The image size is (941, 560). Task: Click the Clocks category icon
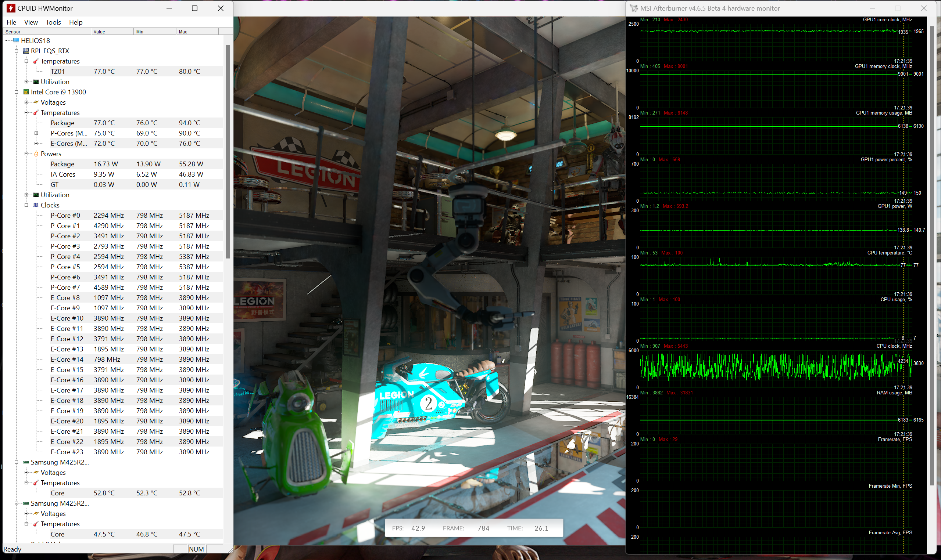(36, 205)
